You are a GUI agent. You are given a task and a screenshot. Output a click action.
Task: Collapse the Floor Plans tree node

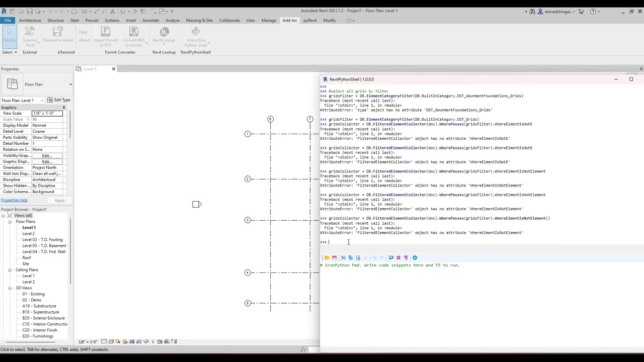tap(10, 222)
